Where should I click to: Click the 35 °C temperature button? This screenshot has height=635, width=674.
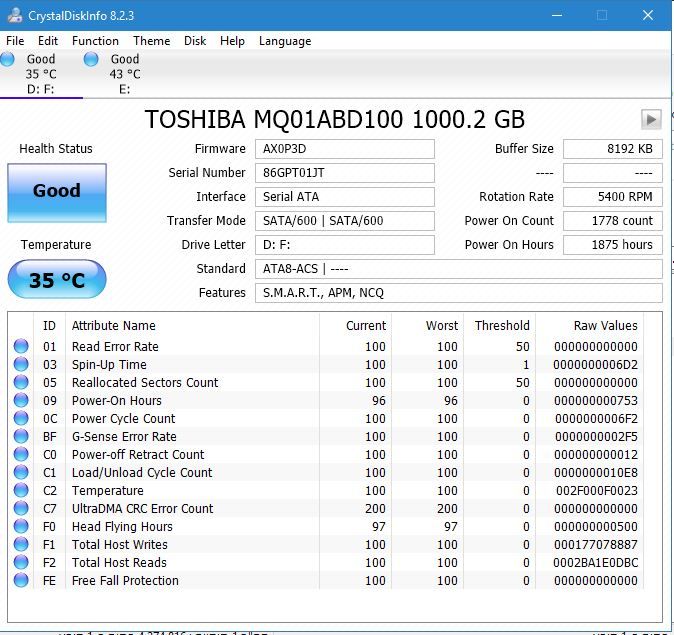[x=56, y=280]
